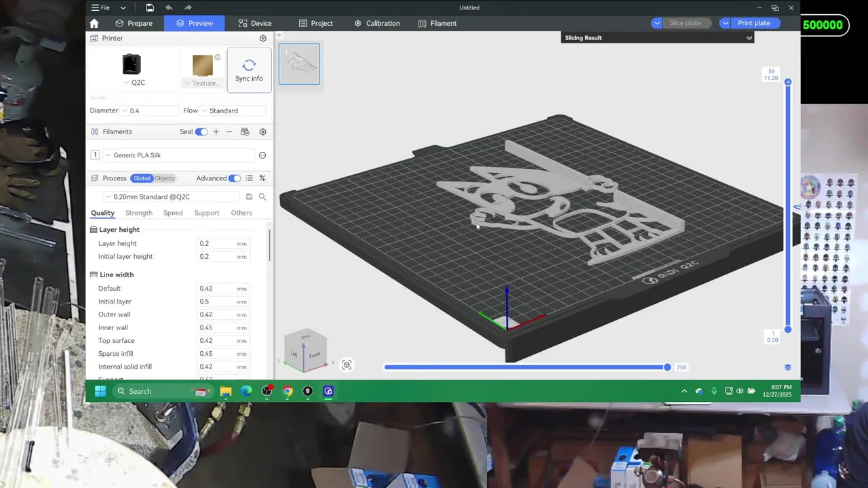Open filament settings gear icon

(x=263, y=131)
